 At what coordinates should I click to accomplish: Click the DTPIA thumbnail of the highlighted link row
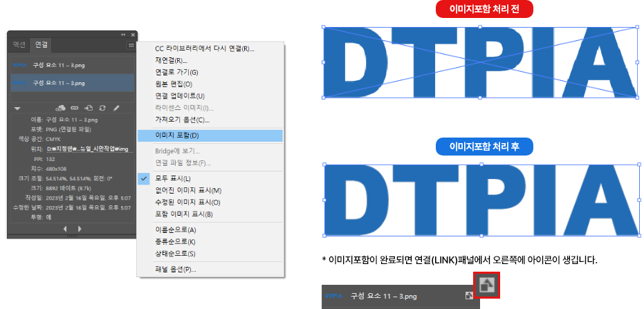19,83
